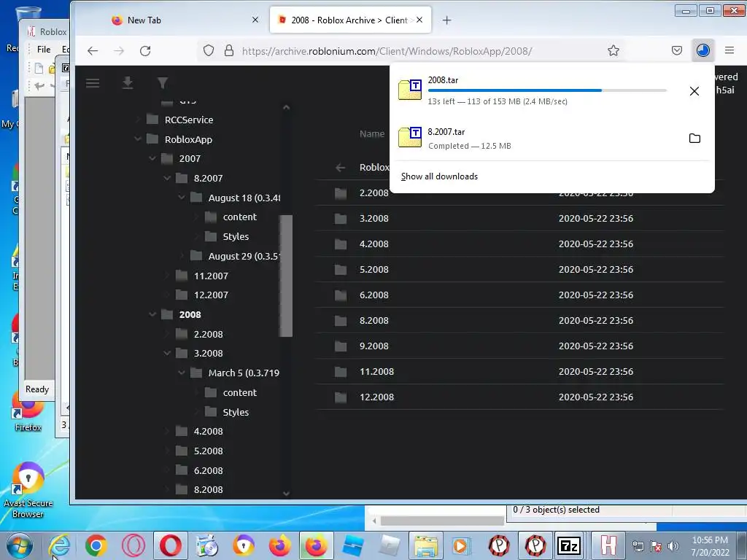The image size is (747, 560).
Task: Open the 4.2008 folder in file list
Action: 374,244
